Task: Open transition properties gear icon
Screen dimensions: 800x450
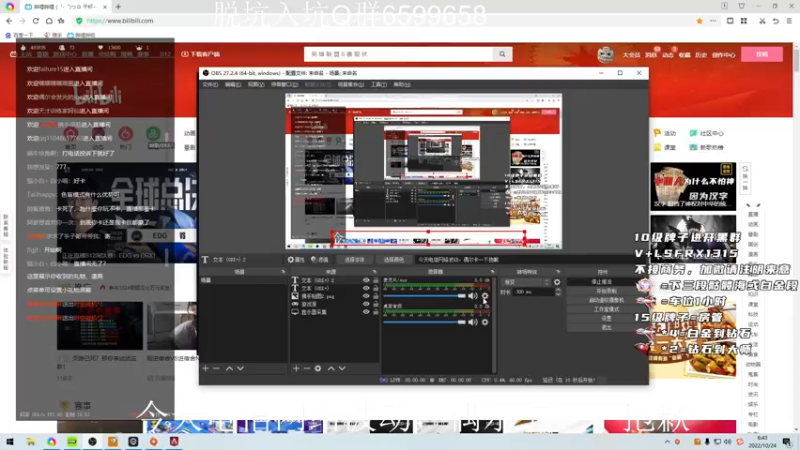Action: (x=557, y=282)
